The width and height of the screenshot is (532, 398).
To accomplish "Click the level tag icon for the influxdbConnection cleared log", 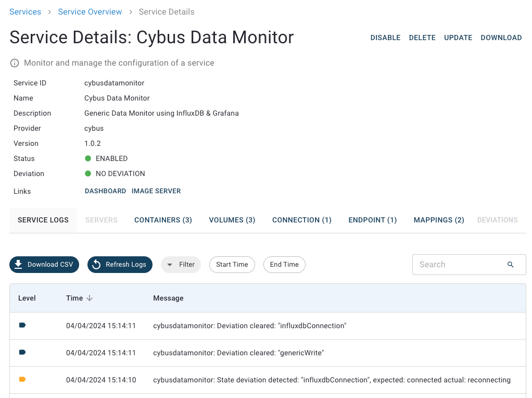I will pos(22,326).
